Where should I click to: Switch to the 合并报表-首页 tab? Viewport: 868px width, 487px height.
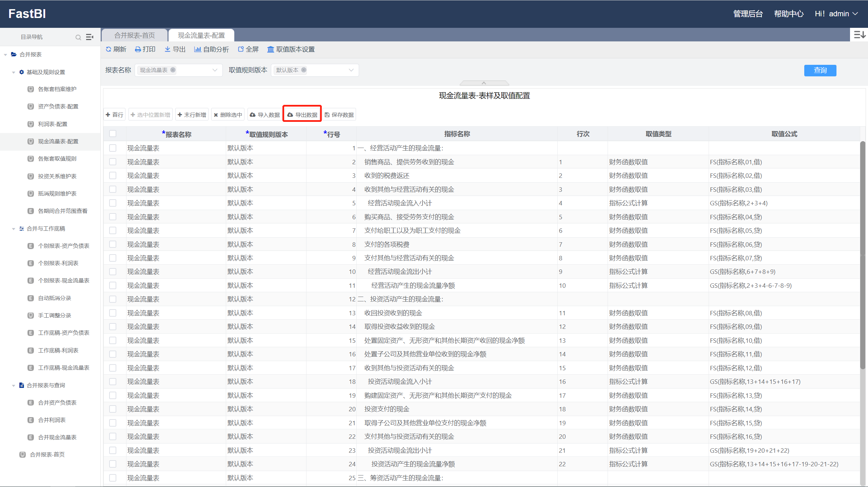[x=134, y=36]
